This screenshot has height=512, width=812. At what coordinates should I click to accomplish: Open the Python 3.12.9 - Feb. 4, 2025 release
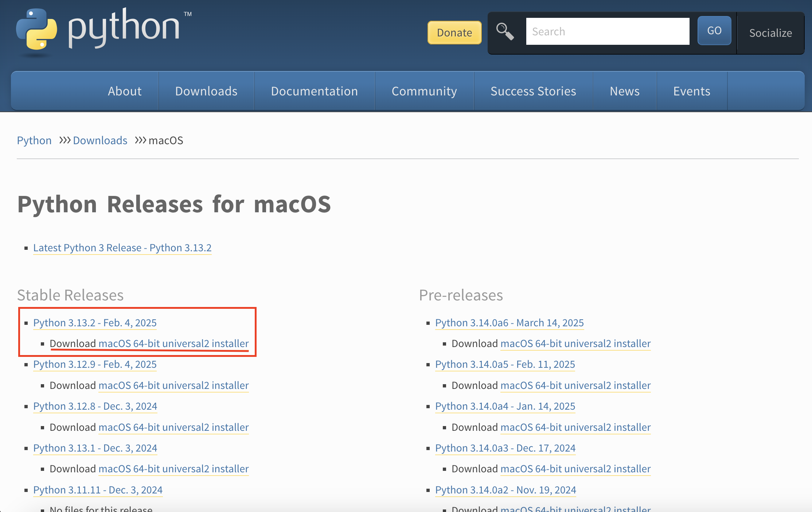coord(95,365)
